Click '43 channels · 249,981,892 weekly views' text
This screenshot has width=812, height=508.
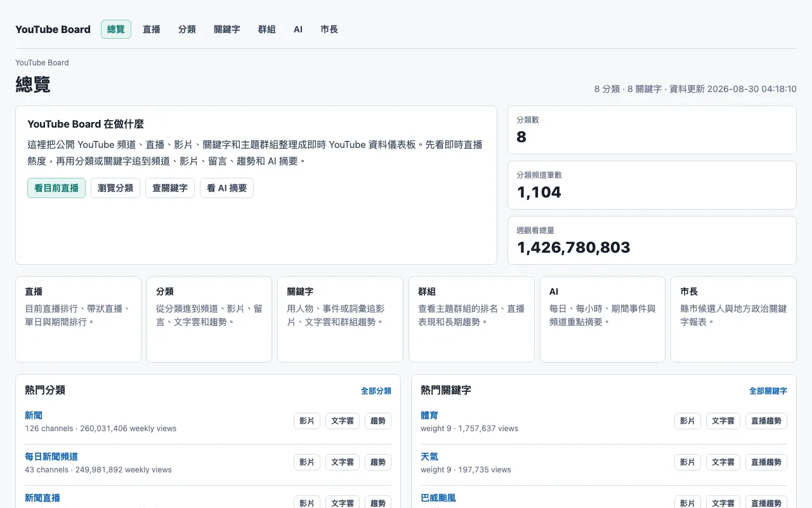pos(98,470)
